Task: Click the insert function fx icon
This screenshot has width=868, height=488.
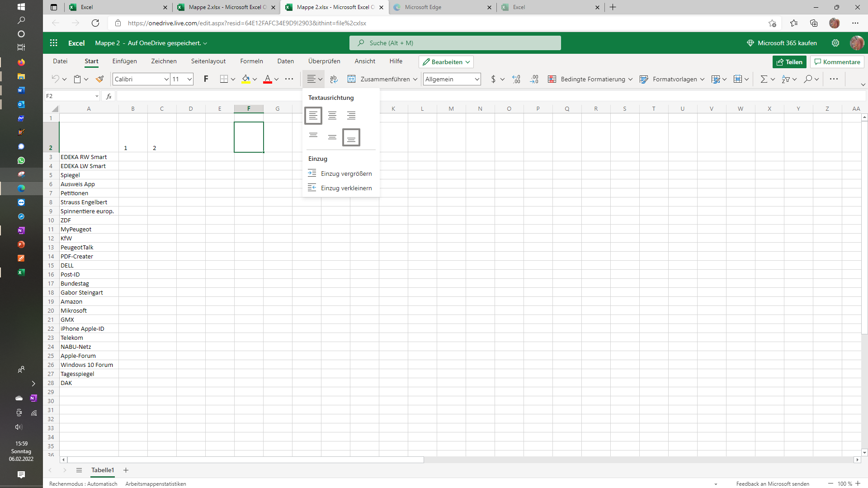Action: pyautogui.click(x=108, y=96)
